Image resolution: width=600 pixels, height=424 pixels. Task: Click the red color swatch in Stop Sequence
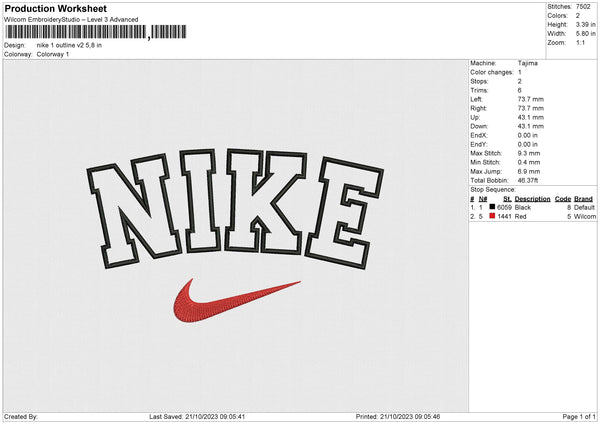pyautogui.click(x=492, y=216)
